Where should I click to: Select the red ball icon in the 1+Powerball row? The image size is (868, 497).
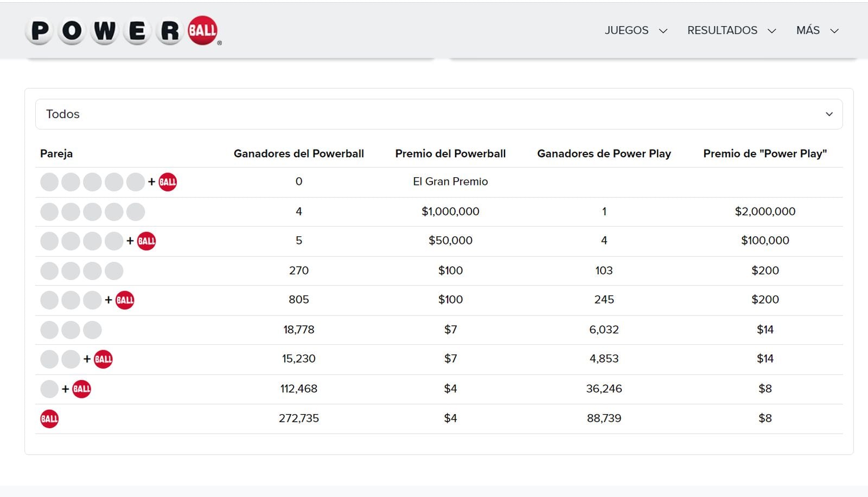(82, 389)
